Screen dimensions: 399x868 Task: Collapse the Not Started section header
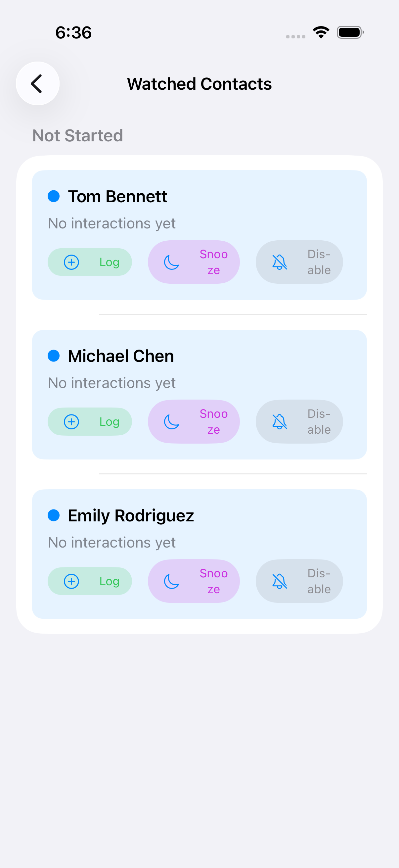tap(77, 136)
